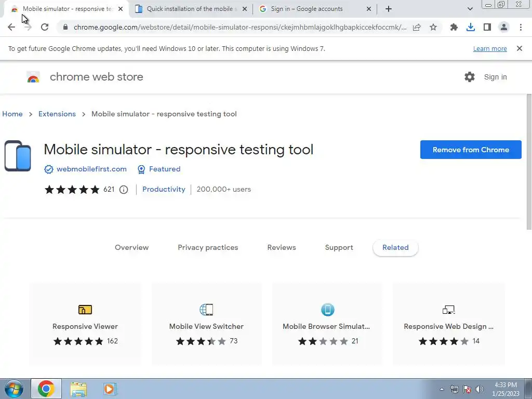Open the Support tab

(x=339, y=247)
